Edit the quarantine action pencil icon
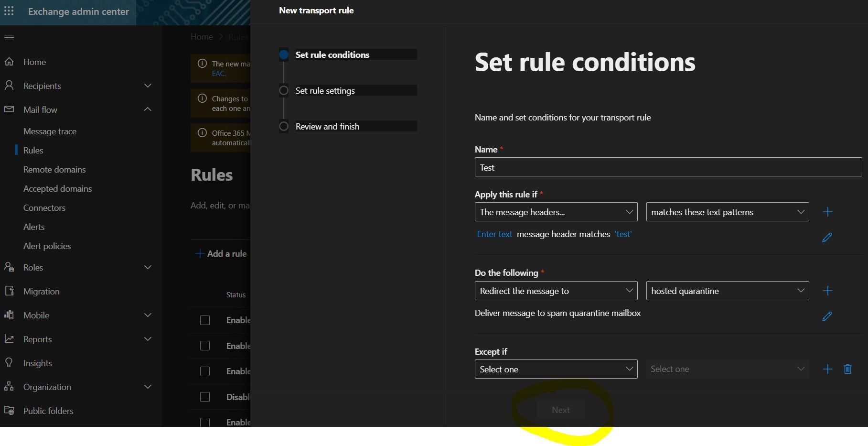 point(827,316)
